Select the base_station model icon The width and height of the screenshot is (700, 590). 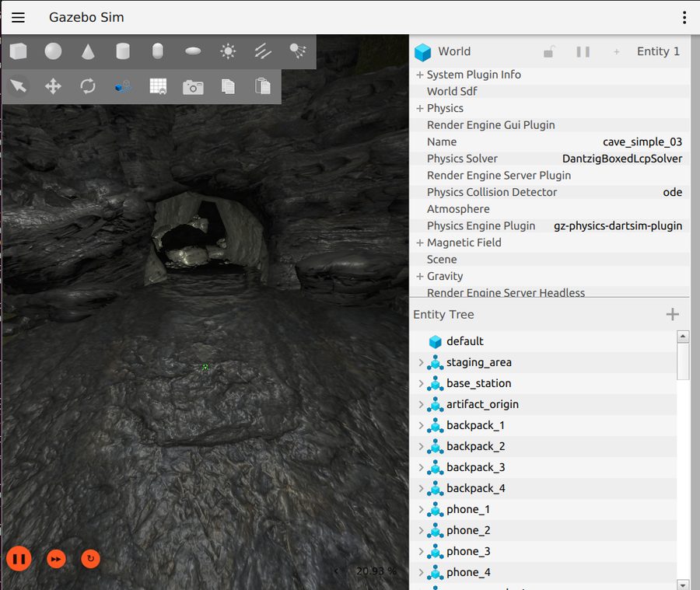point(436,383)
